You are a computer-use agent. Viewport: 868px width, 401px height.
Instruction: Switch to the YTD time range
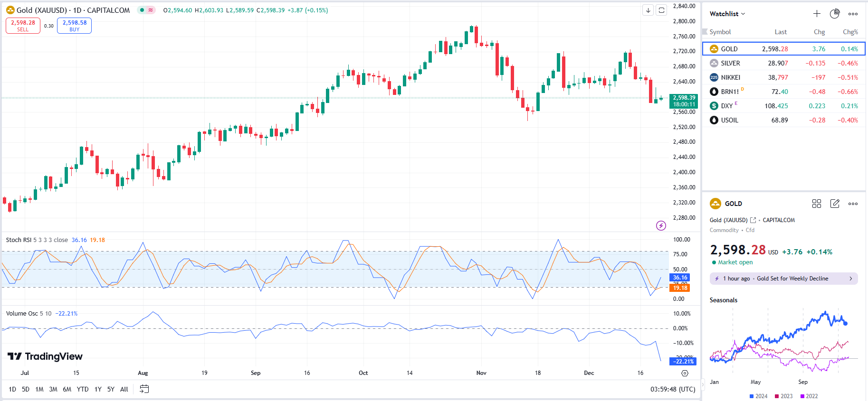point(83,389)
